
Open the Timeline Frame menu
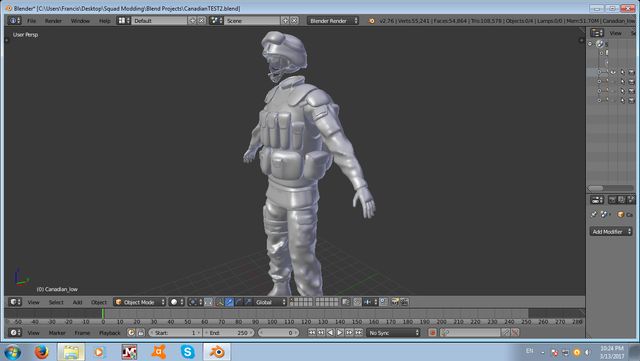82,333
